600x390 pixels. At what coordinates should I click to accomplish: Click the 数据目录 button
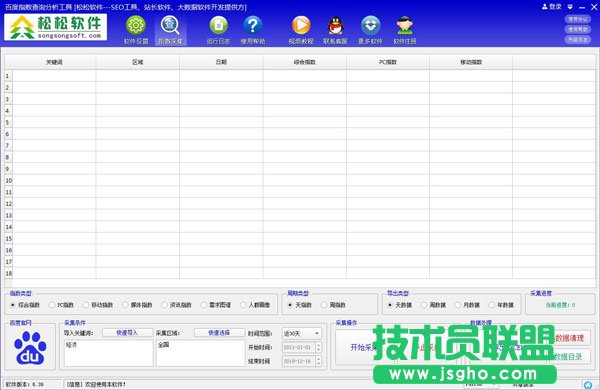(x=569, y=356)
